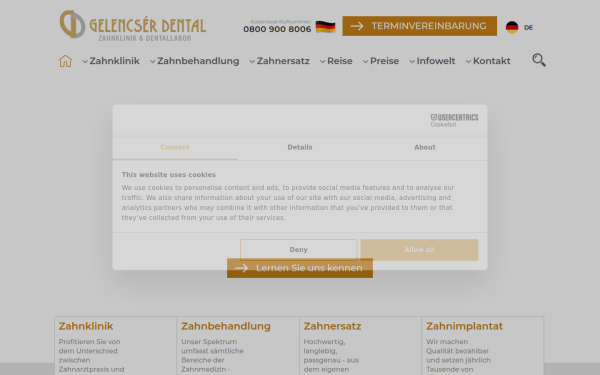Select the Consent tab

(x=175, y=148)
